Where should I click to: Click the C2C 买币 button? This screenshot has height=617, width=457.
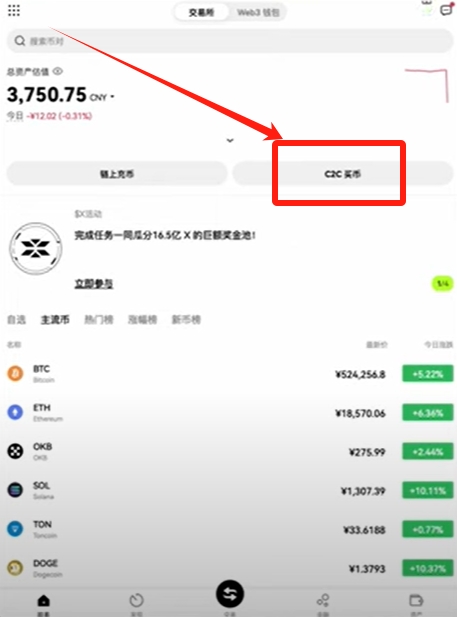click(343, 174)
